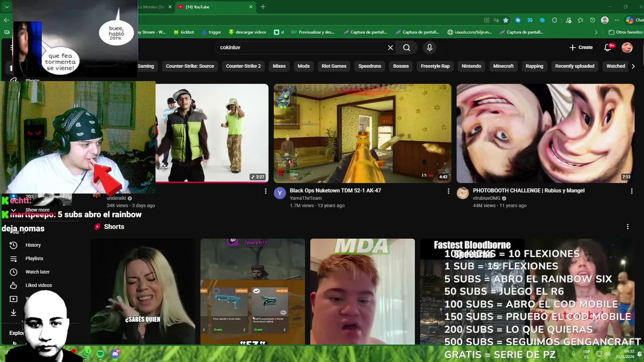
Task: Open Playlists in the sidebar
Action: click(x=34, y=258)
